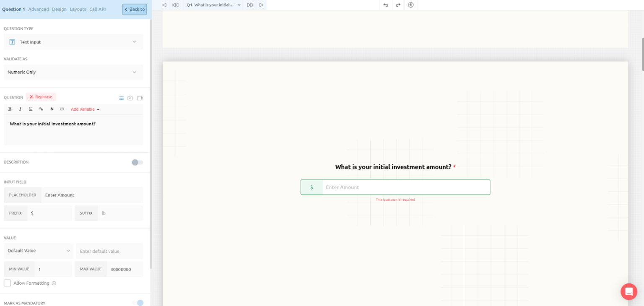Go to the next question icon
644x306 pixels.
250,5
